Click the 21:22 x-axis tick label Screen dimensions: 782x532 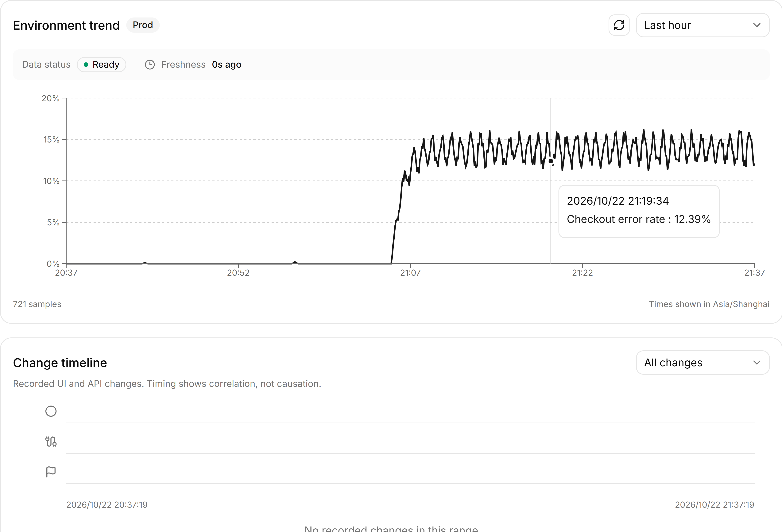click(583, 273)
